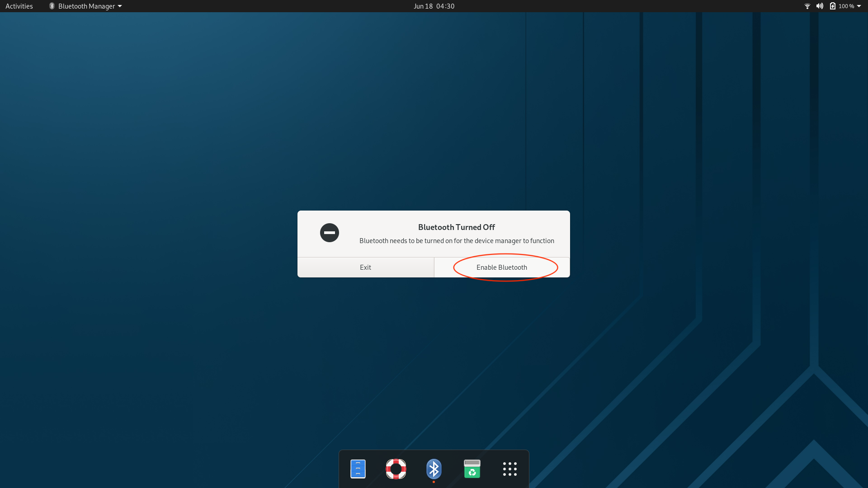
Task: Click the Bluetooth icon in the top bar
Action: click(x=52, y=6)
